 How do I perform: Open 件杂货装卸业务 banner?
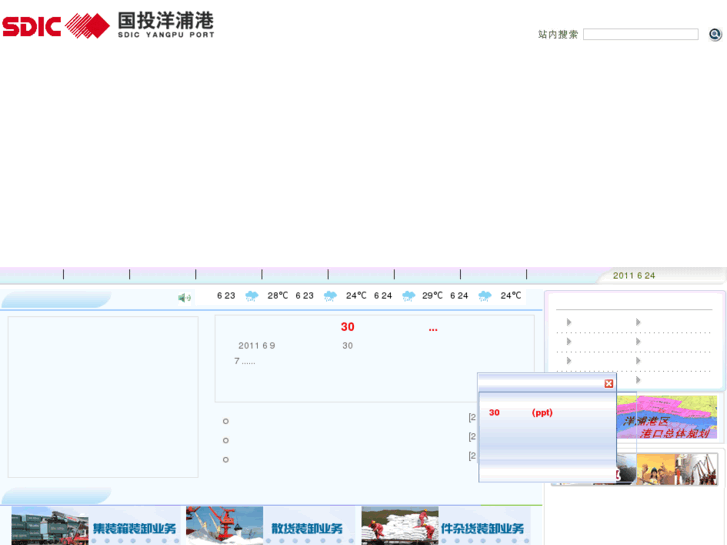(x=482, y=528)
